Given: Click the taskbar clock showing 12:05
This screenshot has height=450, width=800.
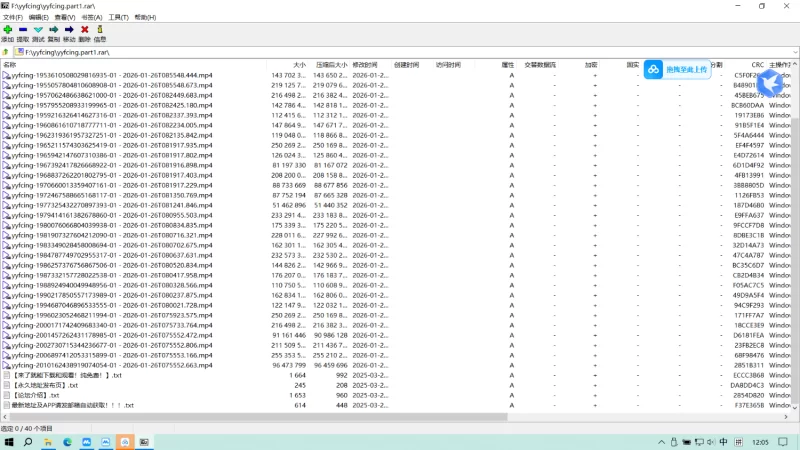Looking at the screenshot, I should 760,442.
